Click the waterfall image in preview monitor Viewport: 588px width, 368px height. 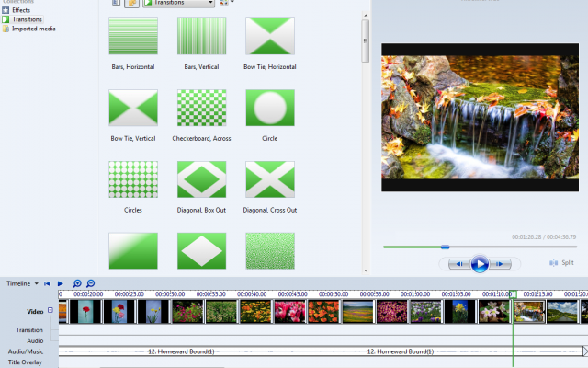click(x=480, y=117)
